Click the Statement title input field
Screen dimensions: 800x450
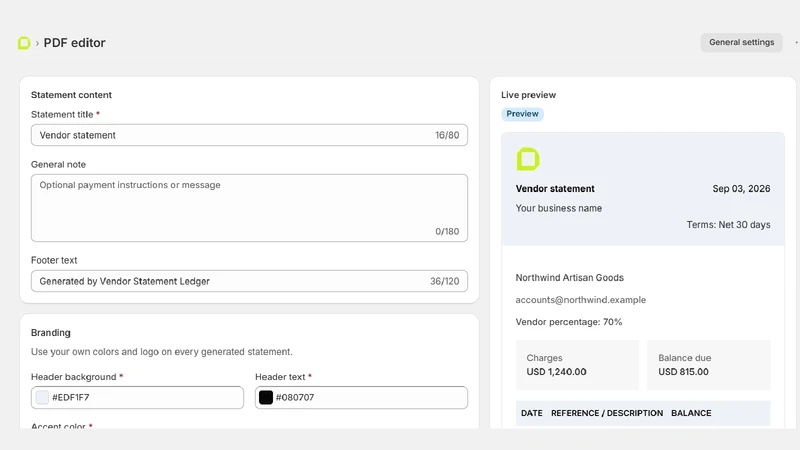pyautogui.click(x=249, y=135)
